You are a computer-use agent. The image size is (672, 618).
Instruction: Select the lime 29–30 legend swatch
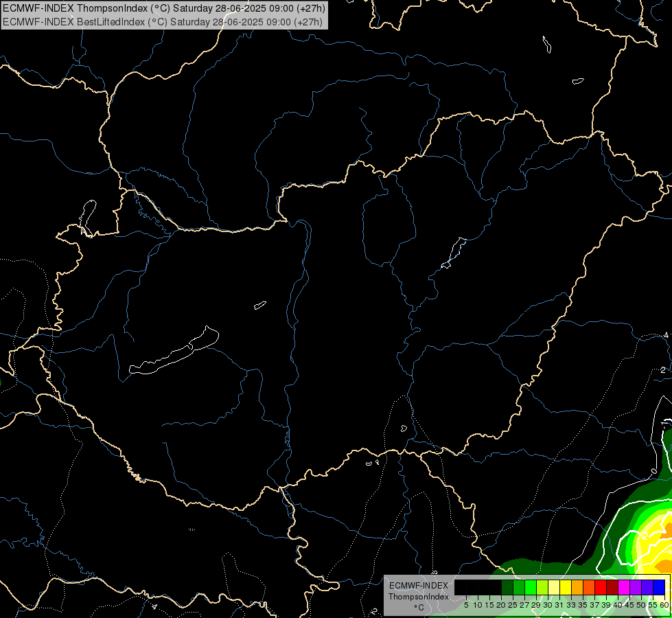pyautogui.click(x=542, y=587)
